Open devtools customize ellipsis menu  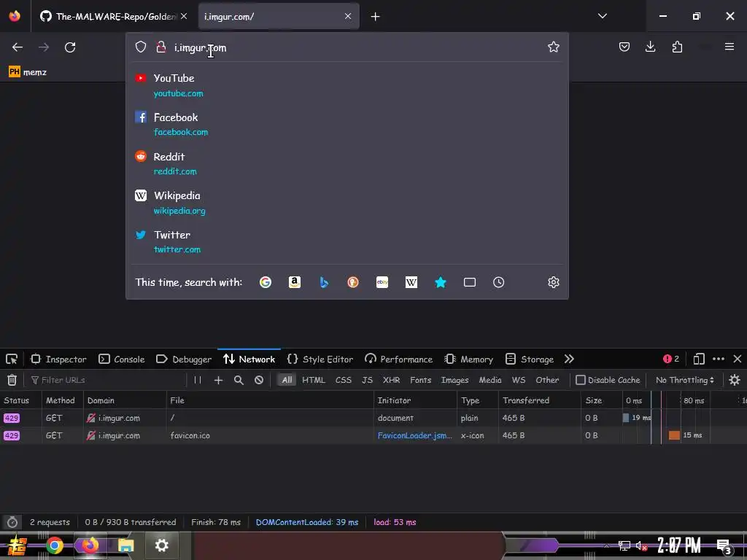(719, 359)
